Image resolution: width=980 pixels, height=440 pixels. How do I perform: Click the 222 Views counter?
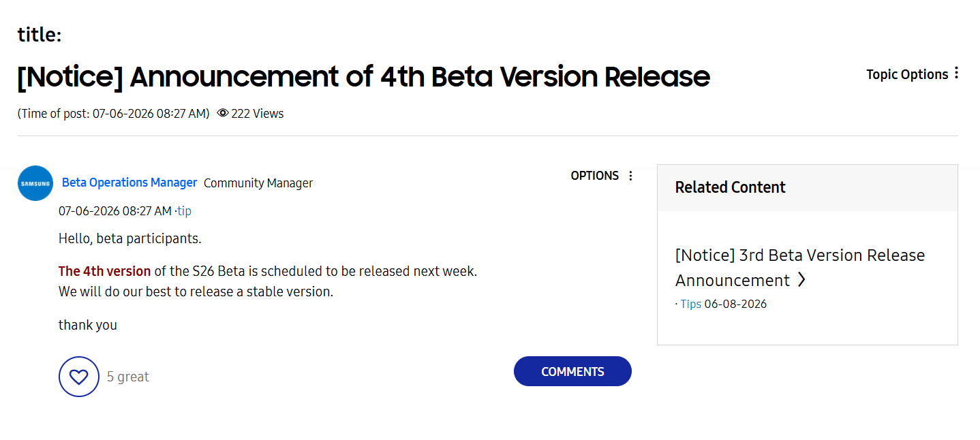(x=257, y=114)
